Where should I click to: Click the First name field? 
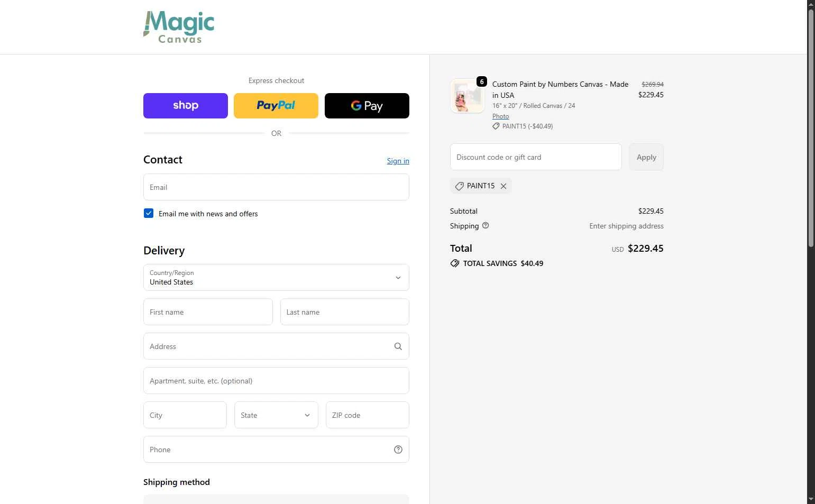[208, 312]
